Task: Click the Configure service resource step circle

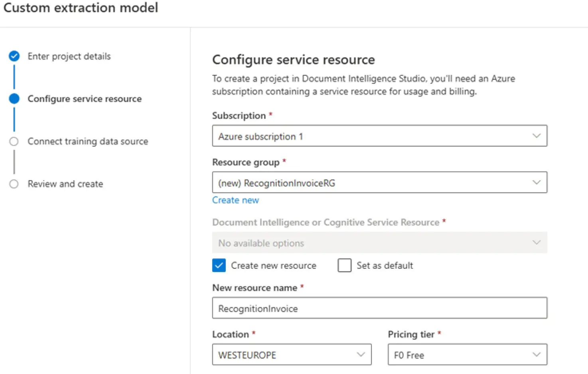Action: (x=14, y=99)
